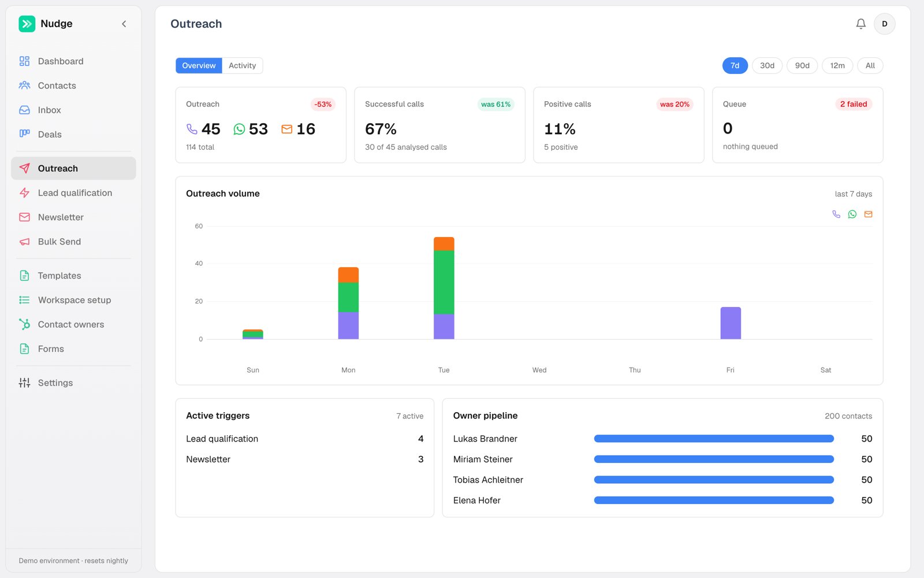
Task: Open notifications bell
Action: 860,24
